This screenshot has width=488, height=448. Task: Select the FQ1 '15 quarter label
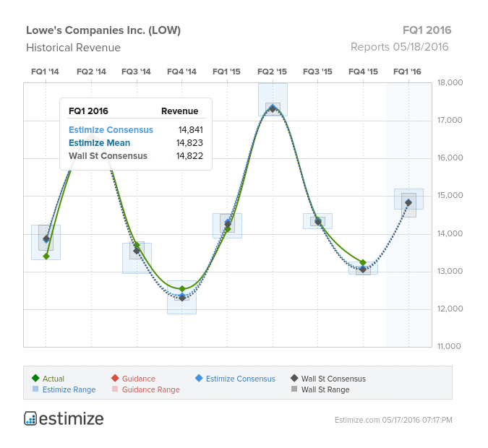point(226,72)
